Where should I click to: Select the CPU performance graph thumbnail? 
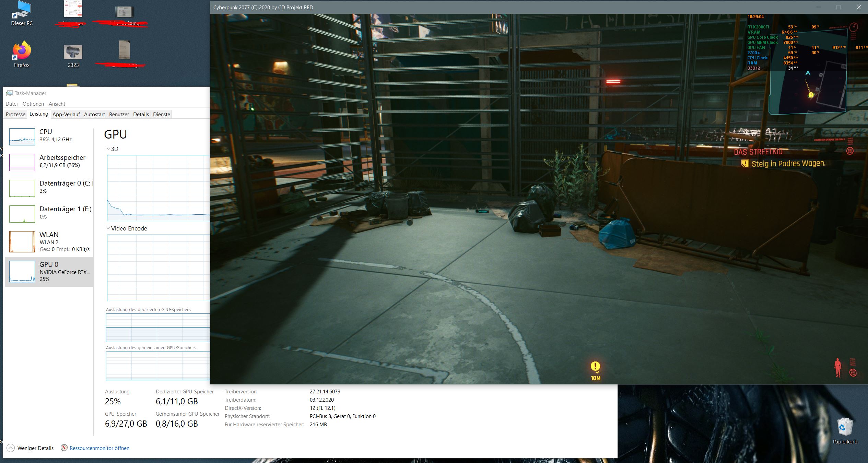[22, 136]
